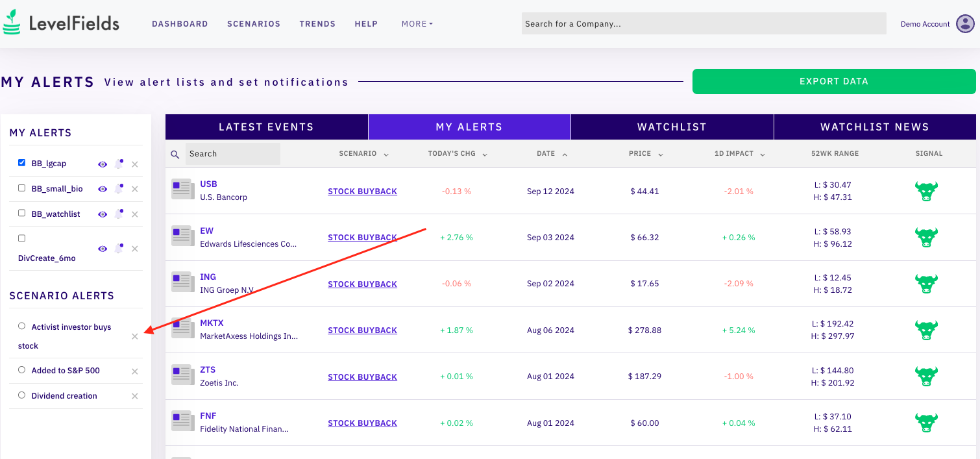Open ING news document icon
The height and width of the screenshot is (459, 980).
182,282
